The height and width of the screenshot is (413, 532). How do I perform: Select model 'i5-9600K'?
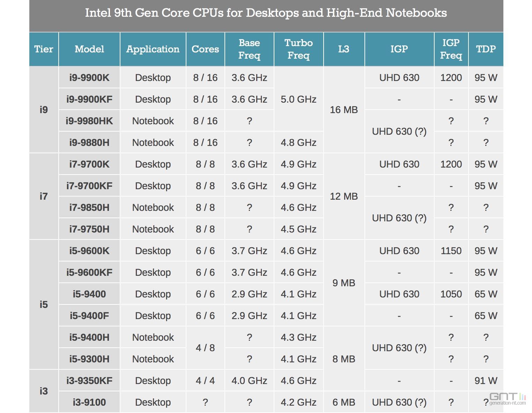tap(89, 251)
